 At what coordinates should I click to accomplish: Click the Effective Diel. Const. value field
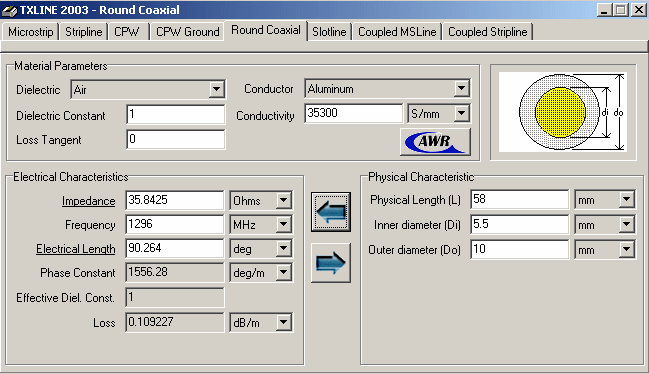pyautogui.click(x=174, y=297)
